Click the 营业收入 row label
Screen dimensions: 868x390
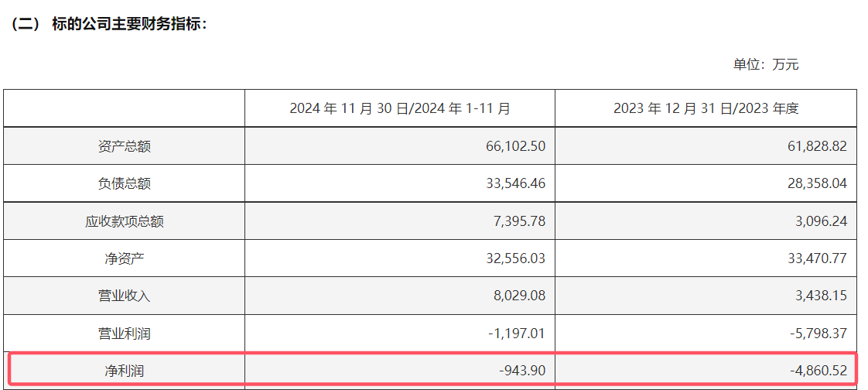tap(125, 296)
